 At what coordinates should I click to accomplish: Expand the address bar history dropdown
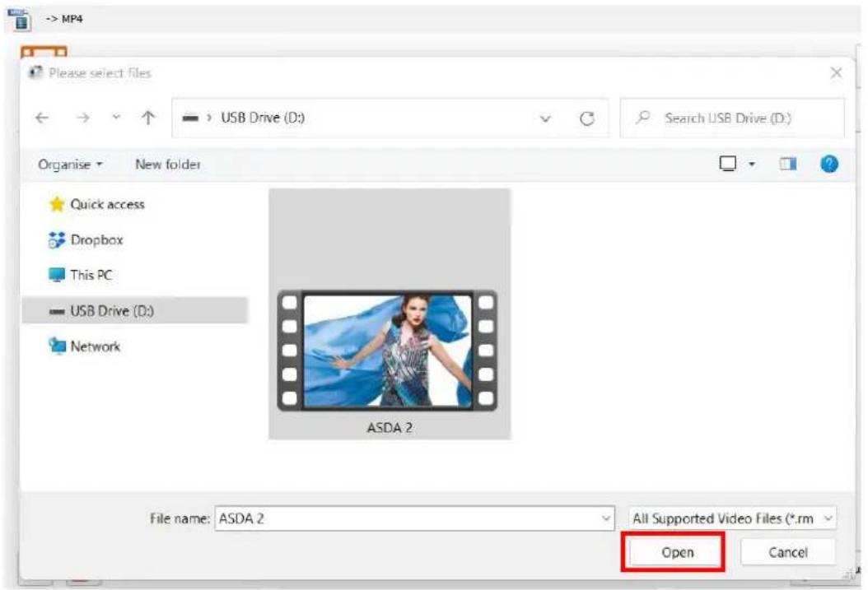[x=545, y=118]
